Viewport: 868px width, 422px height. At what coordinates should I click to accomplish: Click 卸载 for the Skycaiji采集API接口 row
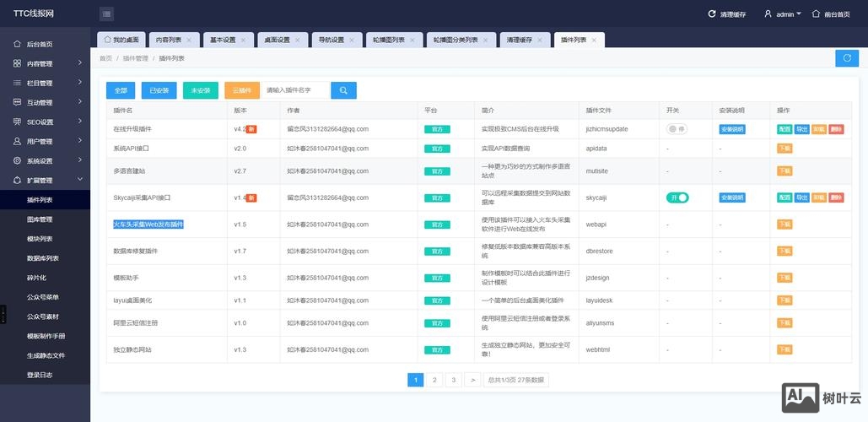click(x=819, y=197)
